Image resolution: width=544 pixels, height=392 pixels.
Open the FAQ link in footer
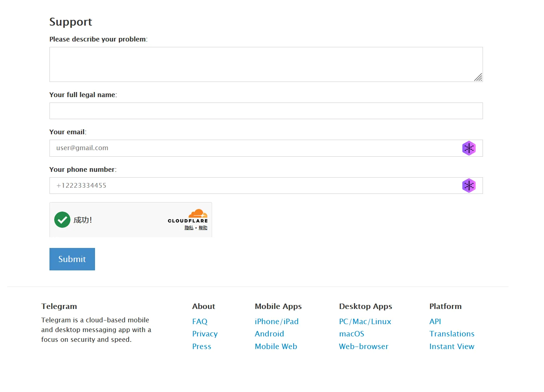[200, 322]
